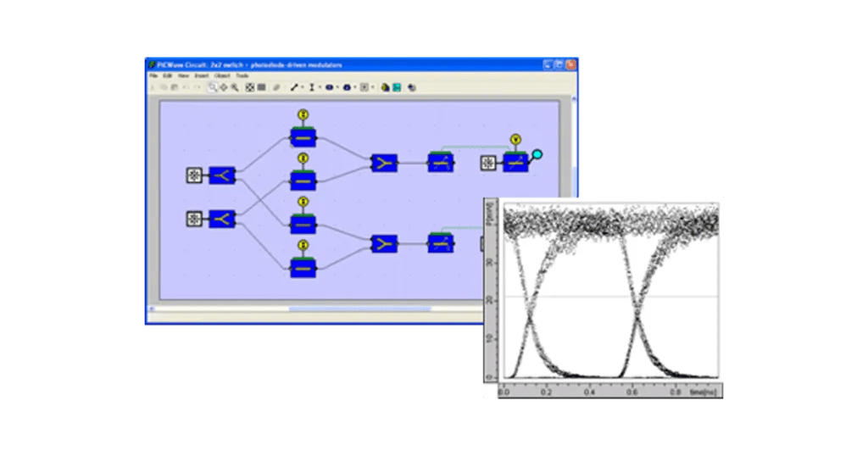Click yellow electrical port above third modulator
The height and width of the screenshot is (456, 868).
coord(303,202)
